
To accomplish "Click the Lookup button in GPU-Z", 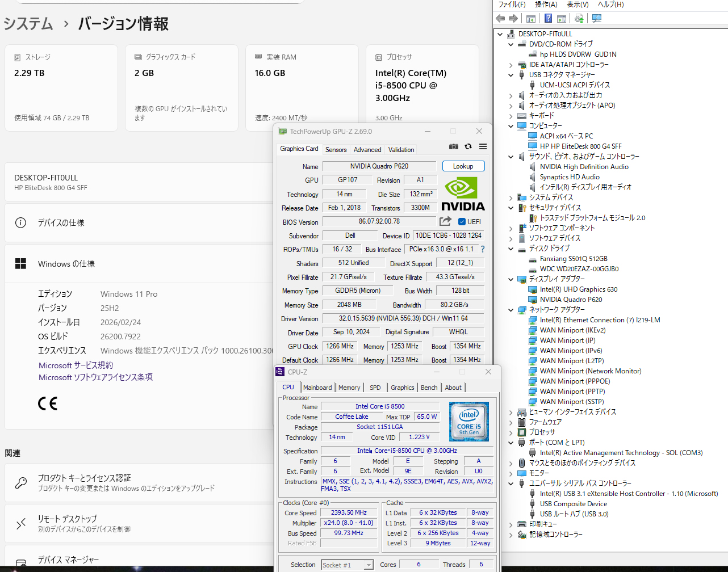I will click(x=463, y=166).
